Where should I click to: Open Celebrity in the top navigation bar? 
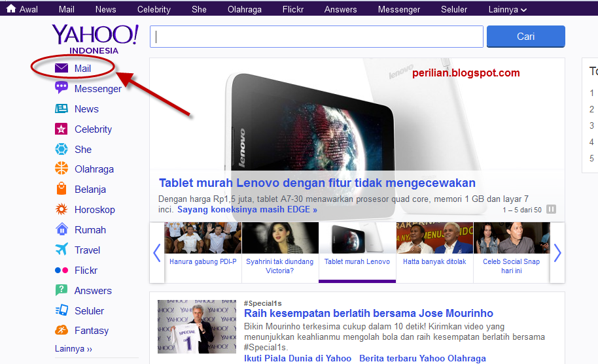click(154, 10)
